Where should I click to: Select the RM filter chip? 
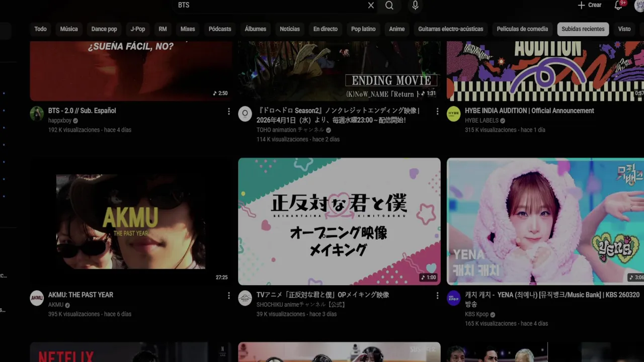pyautogui.click(x=163, y=29)
